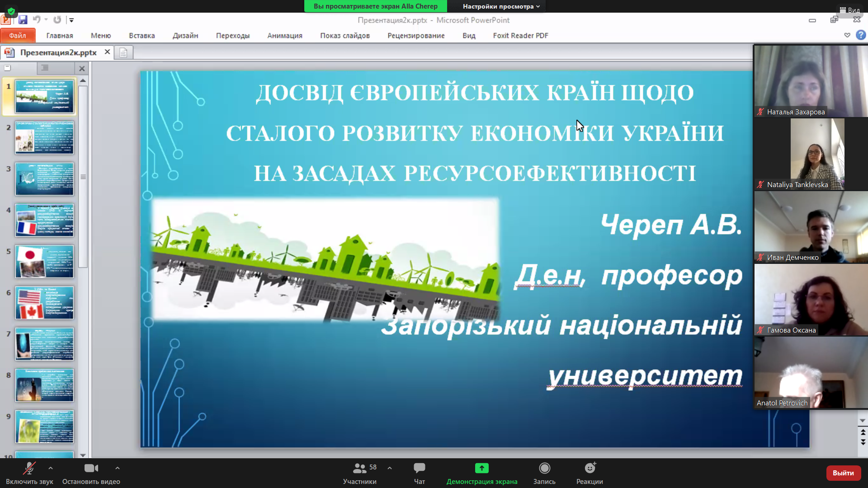
Task: Open the Participants (Участники) icon
Action: [360, 469]
